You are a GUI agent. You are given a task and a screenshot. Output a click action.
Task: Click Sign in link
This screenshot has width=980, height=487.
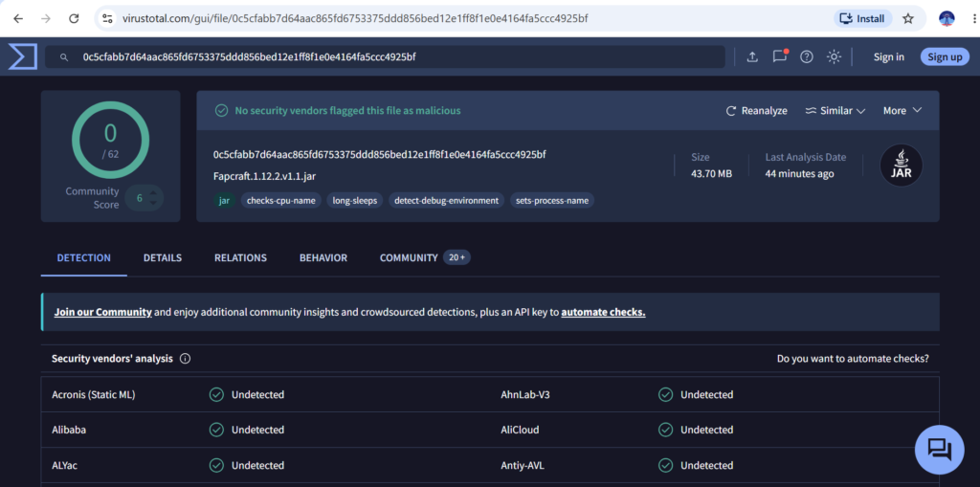[889, 56]
